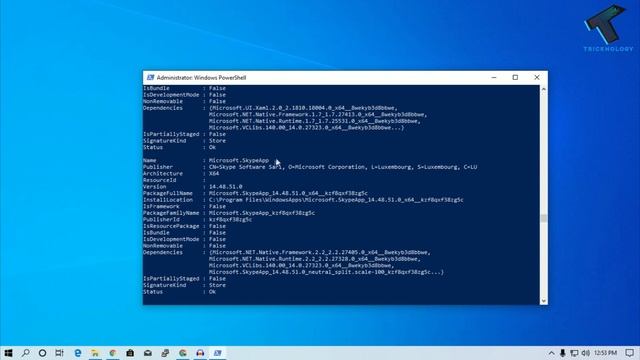Open the Action Center notifications icon
The image size is (640, 360).
630,353
